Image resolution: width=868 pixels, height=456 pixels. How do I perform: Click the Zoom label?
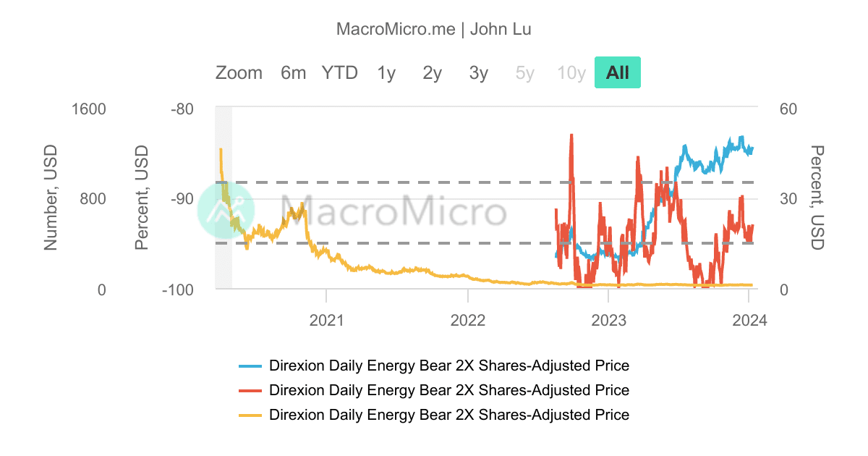239,72
